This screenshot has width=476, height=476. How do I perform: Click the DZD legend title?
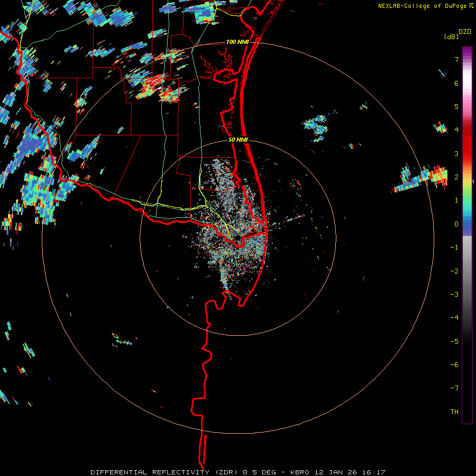(x=465, y=32)
